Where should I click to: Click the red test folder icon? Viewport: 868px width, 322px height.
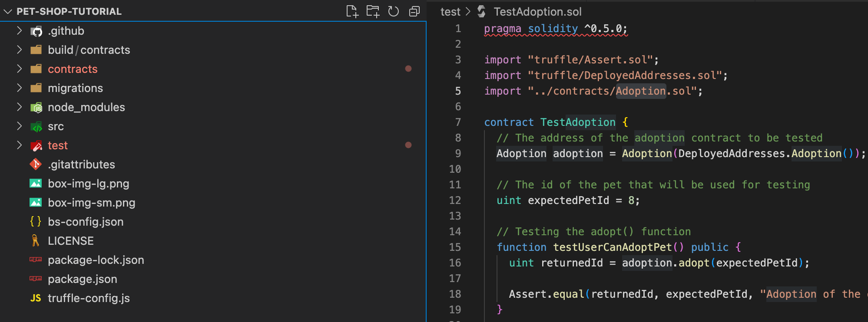click(36, 145)
